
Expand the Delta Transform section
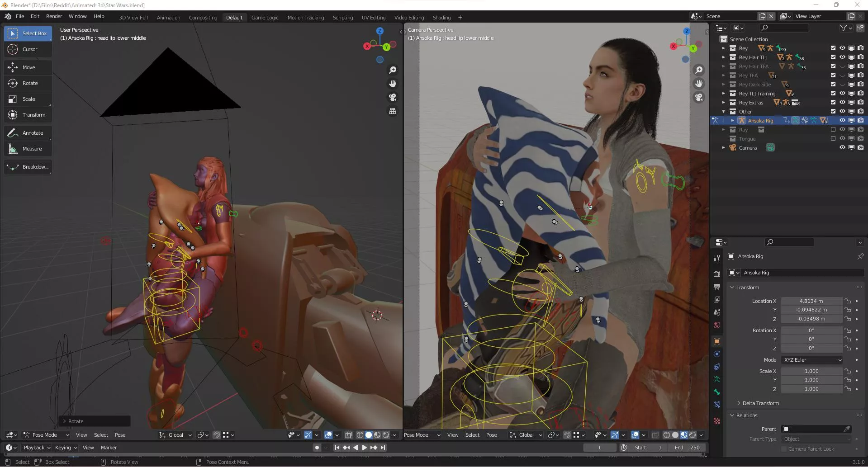760,403
